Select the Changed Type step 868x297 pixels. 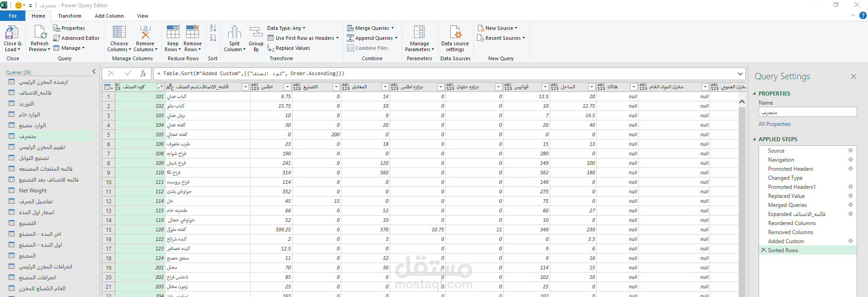(785, 178)
